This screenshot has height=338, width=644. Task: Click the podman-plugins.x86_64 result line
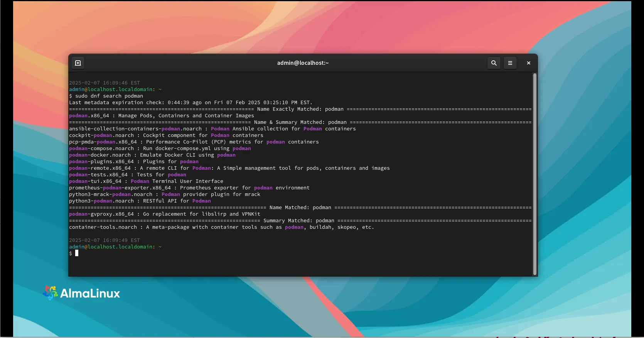click(134, 162)
